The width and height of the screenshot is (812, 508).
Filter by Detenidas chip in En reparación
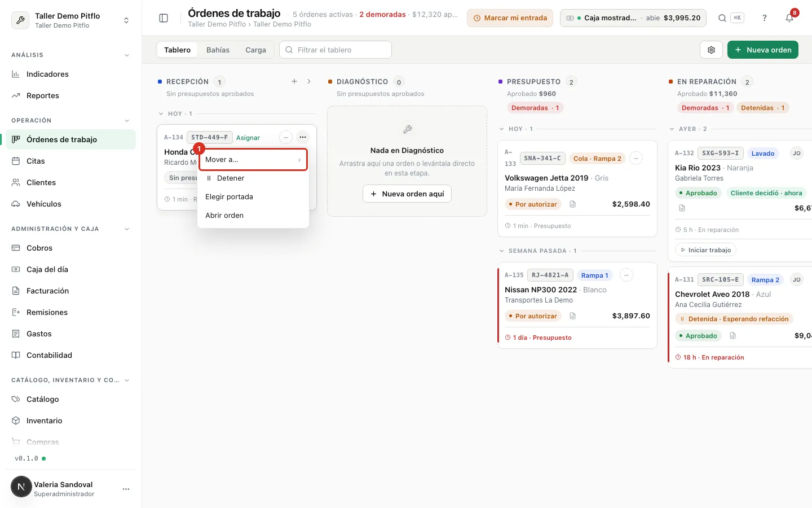coord(762,108)
